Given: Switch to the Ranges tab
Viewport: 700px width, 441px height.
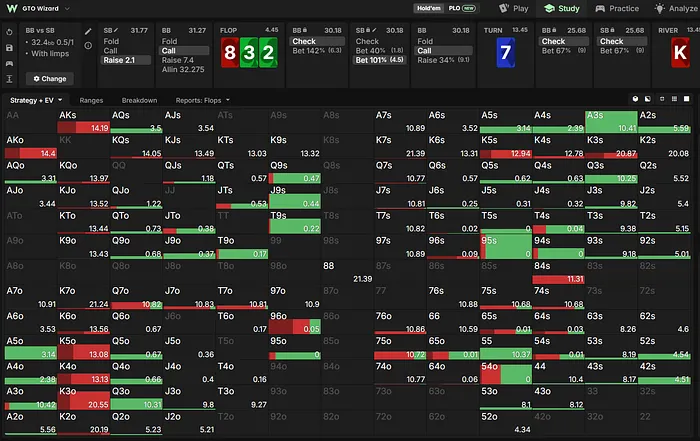Looking at the screenshot, I should point(91,100).
